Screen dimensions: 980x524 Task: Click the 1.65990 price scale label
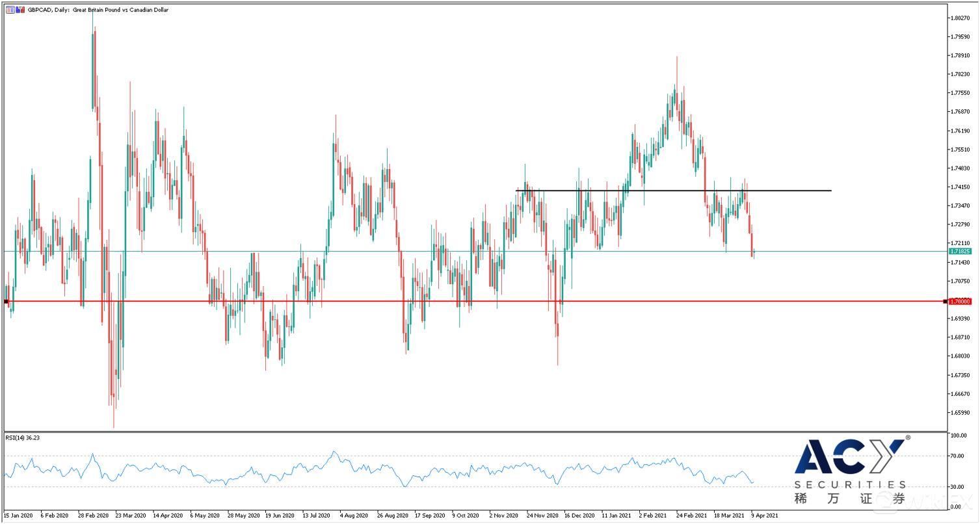(x=960, y=413)
